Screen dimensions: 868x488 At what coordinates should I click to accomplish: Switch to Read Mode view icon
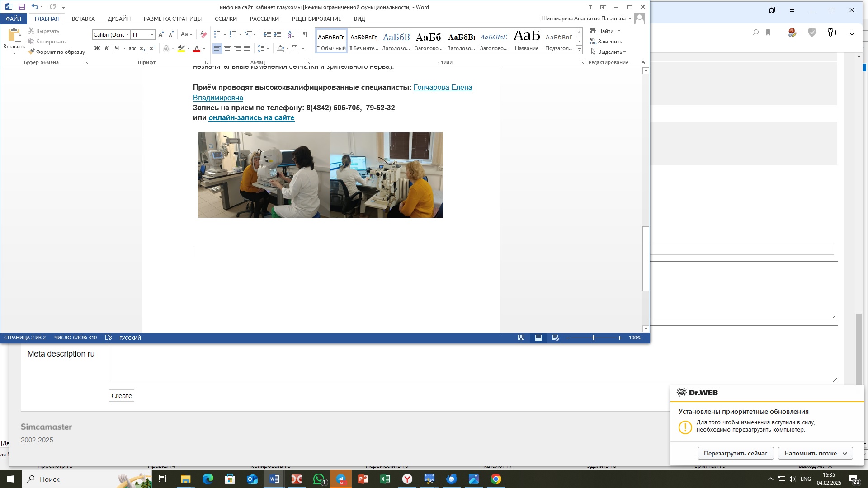[x=521, y=338]
